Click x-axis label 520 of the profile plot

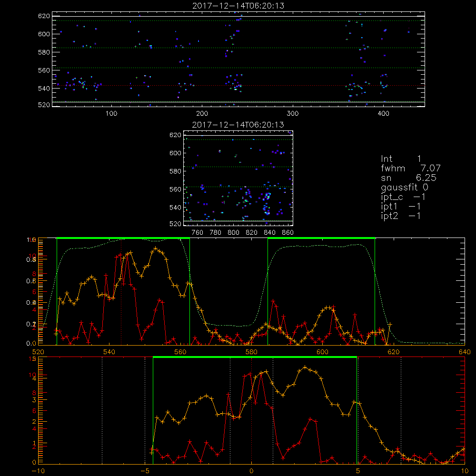point(38,352)
